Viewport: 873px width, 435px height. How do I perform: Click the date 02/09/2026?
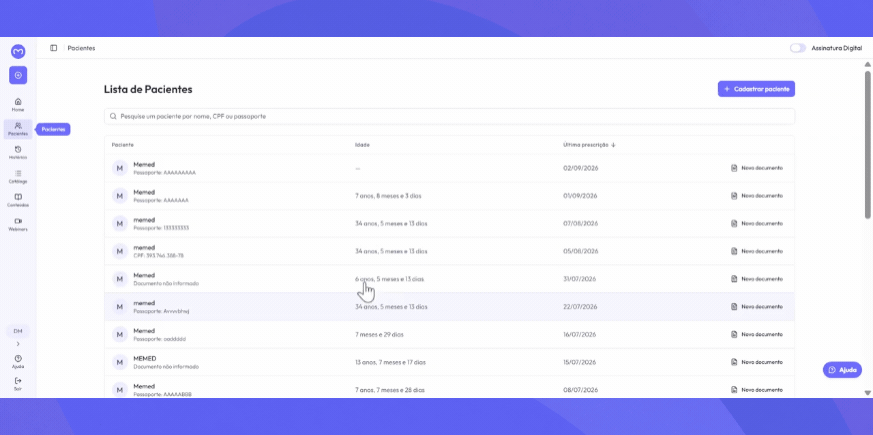point(580,168)
